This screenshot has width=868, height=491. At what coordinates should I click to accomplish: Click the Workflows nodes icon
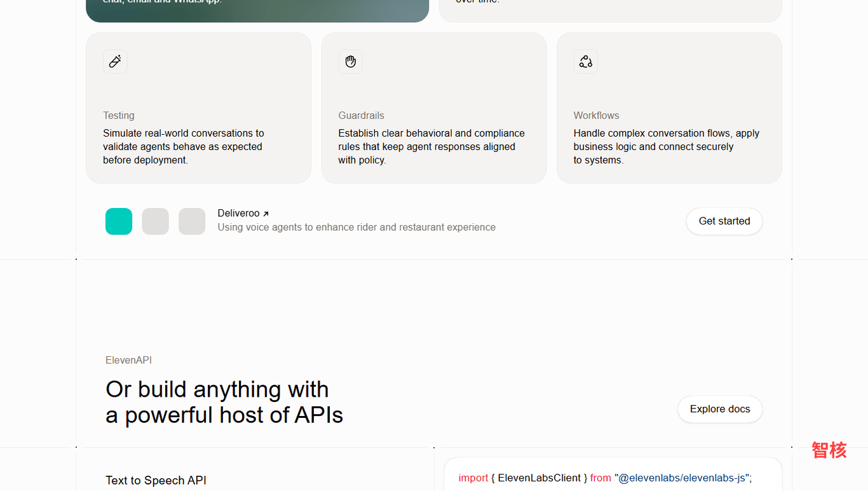[585, 62]
